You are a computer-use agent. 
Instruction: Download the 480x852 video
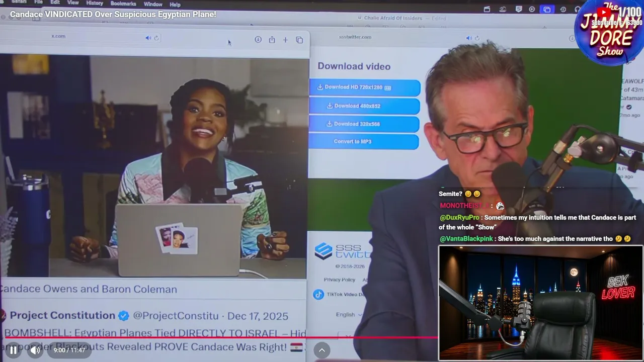[364, 106]
